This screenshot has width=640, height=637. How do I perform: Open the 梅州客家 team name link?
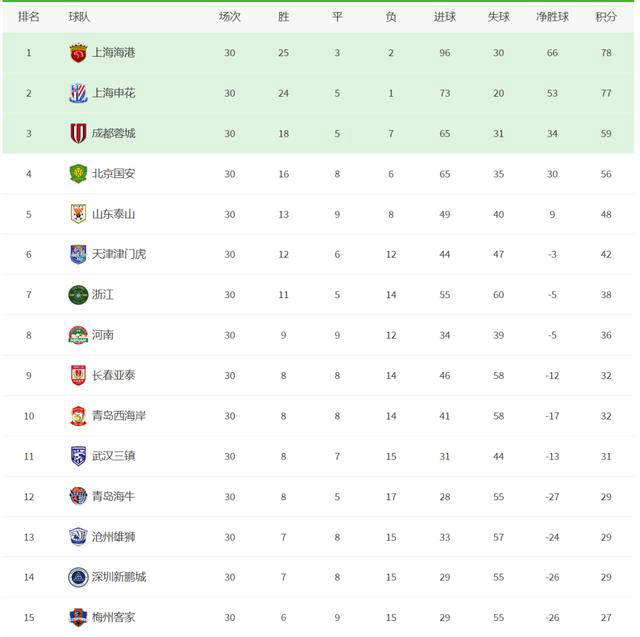(113, 617)
